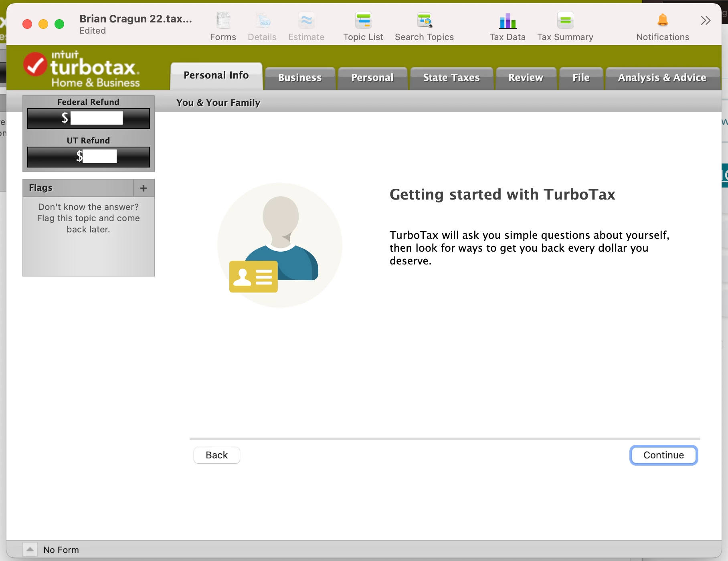
Task: Go to the State Taxes tab
Action: tap(451, 78)
